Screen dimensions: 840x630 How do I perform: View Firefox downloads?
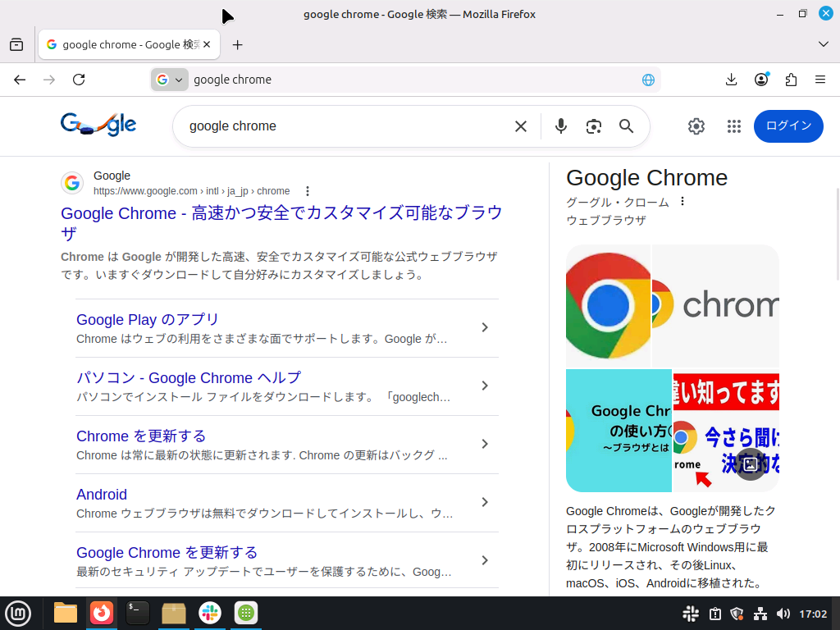click(730, 80)
